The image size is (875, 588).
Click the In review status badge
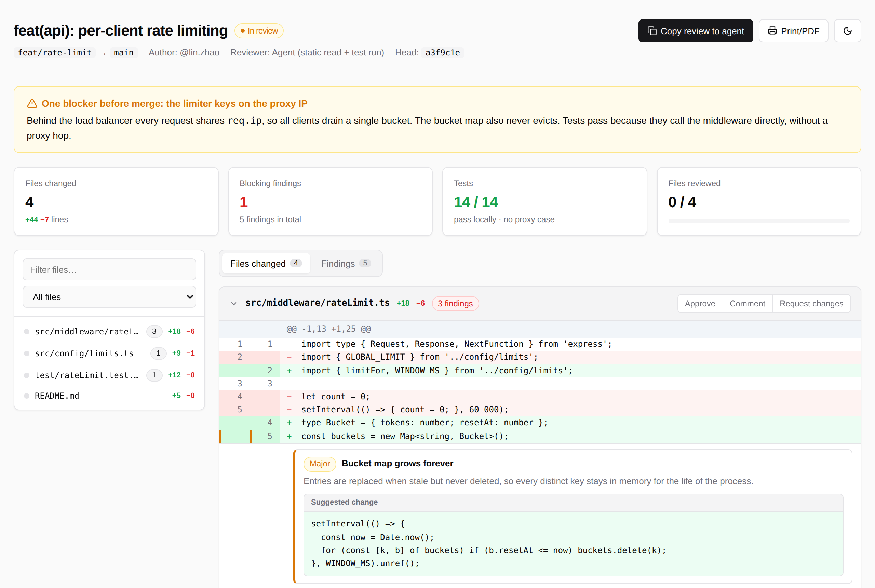(x=259, y=31)
